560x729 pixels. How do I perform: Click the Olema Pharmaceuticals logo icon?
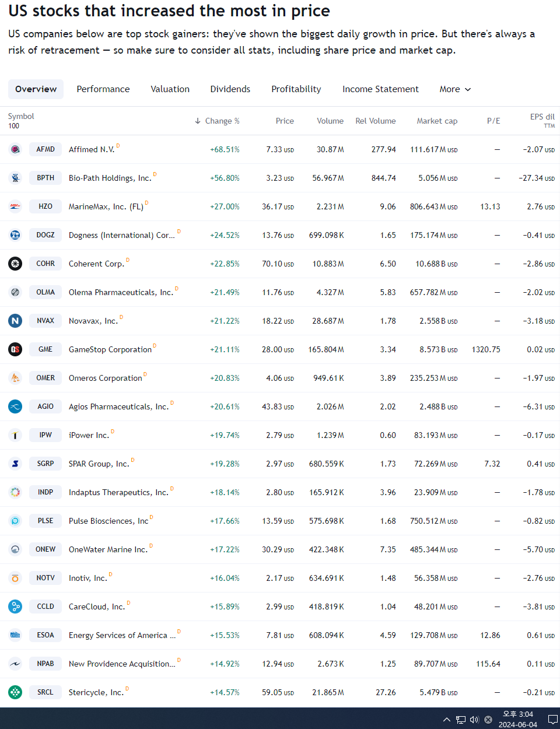click(15, 292)
